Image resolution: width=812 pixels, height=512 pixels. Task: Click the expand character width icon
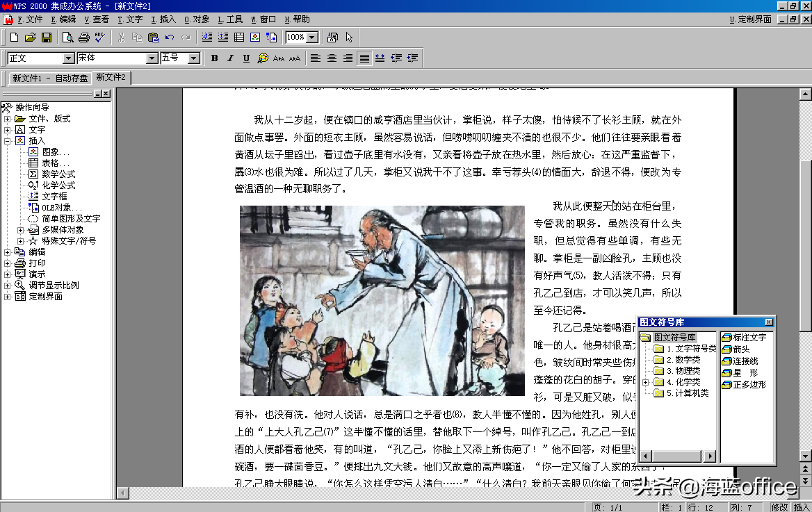(295, 58)
